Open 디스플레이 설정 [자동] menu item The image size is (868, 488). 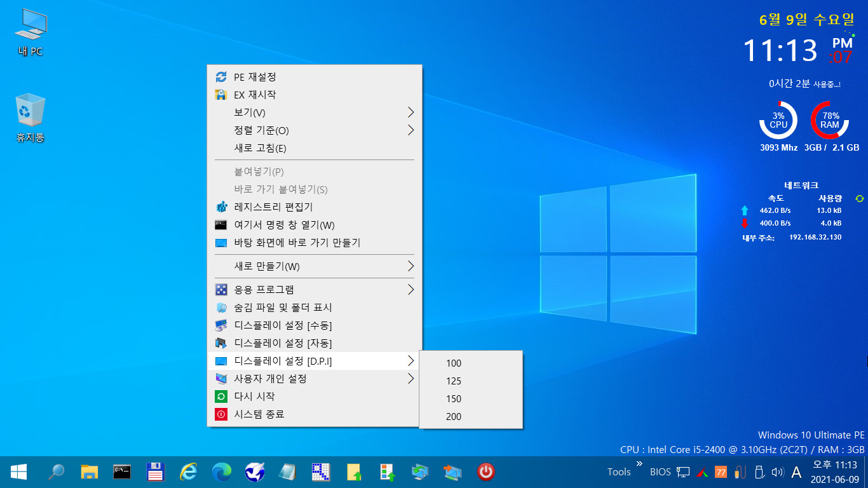(x=315, y=343)
